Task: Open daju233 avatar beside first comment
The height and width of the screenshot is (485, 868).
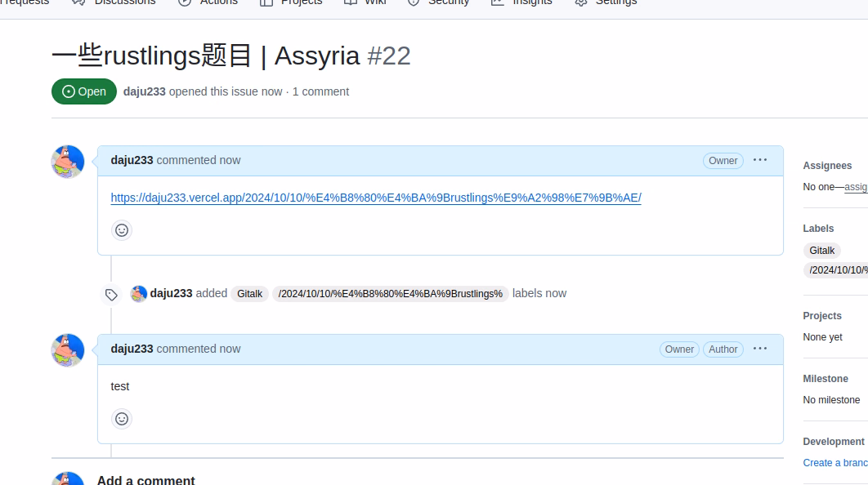Action: click(68, 162)
